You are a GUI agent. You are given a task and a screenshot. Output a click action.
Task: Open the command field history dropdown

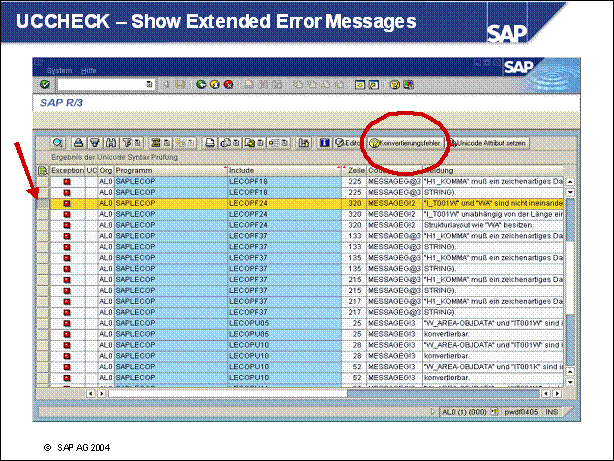149,85
